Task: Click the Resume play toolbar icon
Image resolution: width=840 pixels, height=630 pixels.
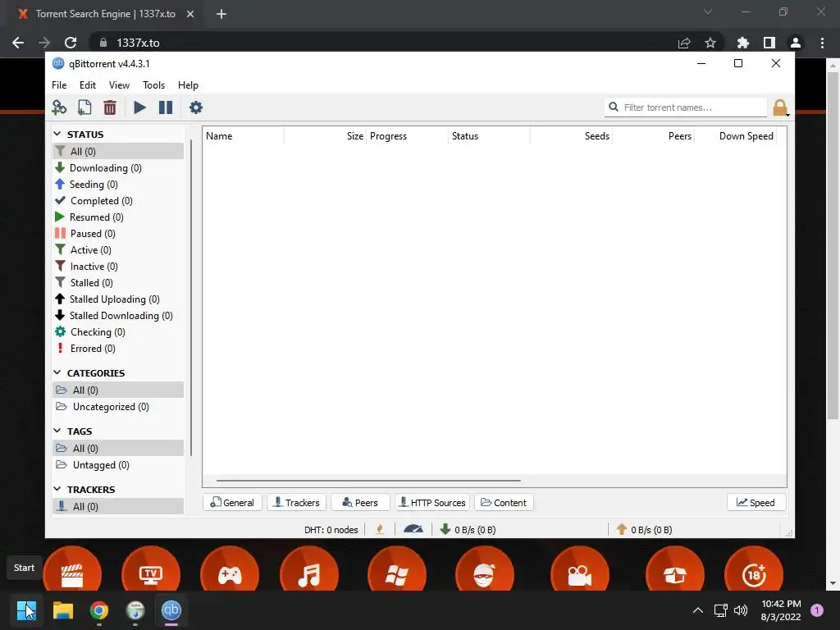Action: click(139, 107)
